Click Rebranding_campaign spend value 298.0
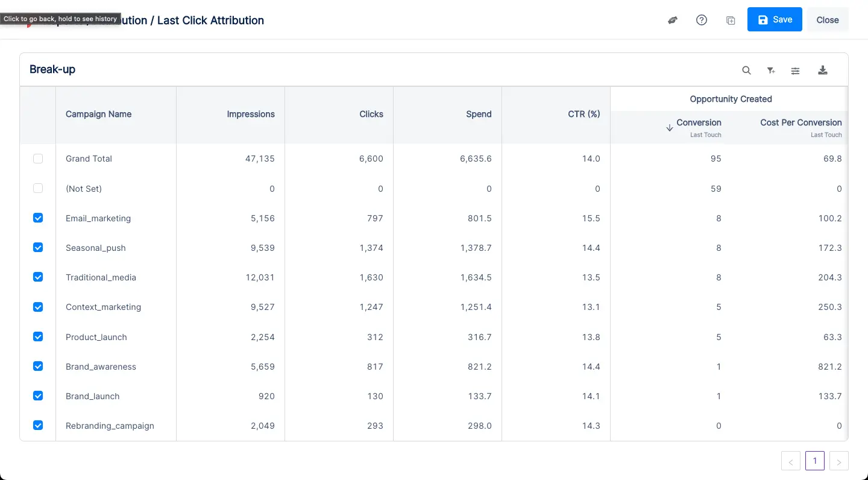This screenshot has height=480, width=868. [x=480, y=426]
